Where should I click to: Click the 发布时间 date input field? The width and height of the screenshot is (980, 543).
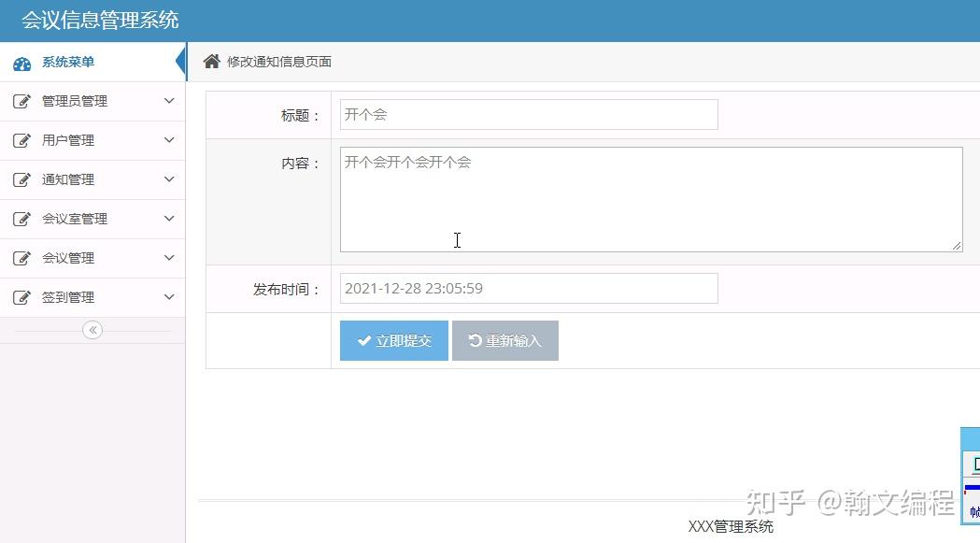click(x=528, y=288)
